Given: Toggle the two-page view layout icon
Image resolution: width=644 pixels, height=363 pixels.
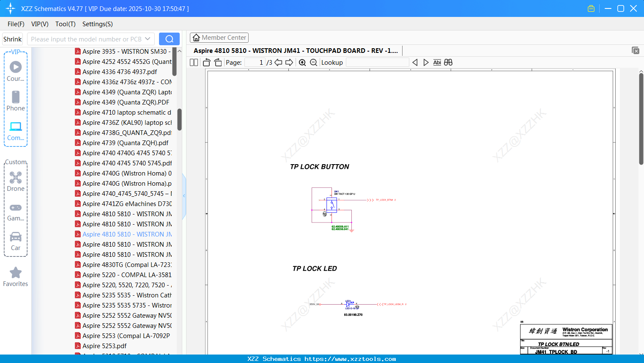Looking at the screenshot, I should point(194,63).
